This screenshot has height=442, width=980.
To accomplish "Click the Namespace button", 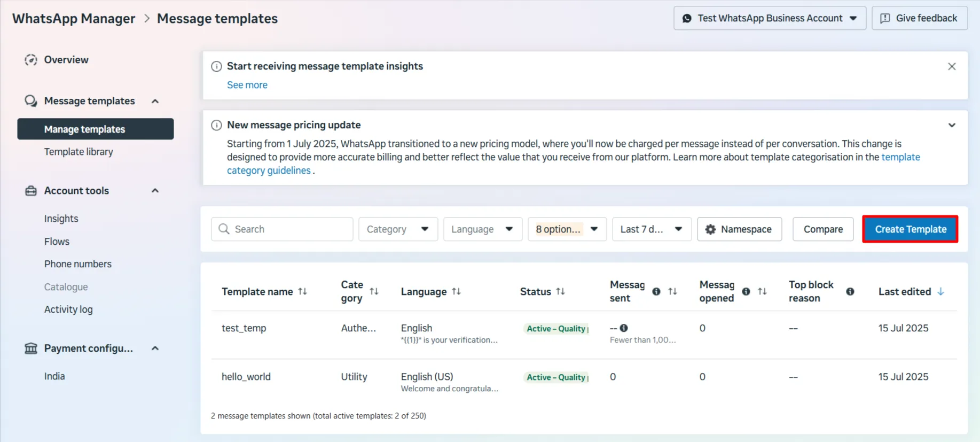I will click(739, 229).
